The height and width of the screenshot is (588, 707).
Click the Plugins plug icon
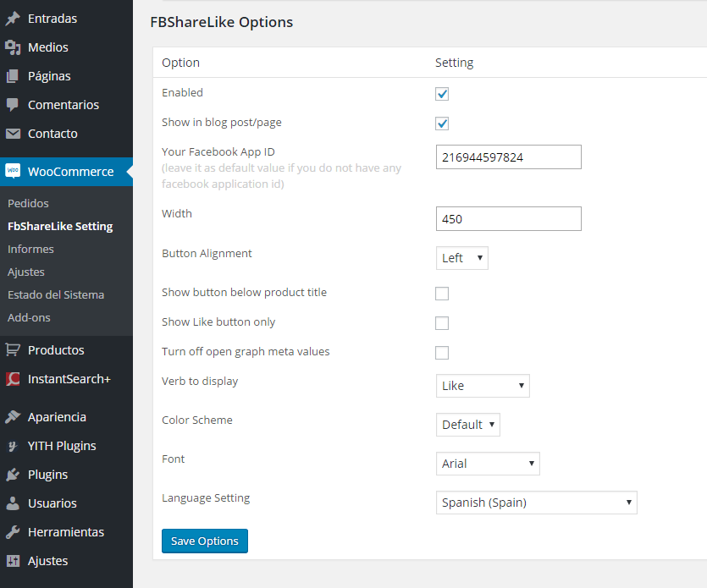click(13, 475)
